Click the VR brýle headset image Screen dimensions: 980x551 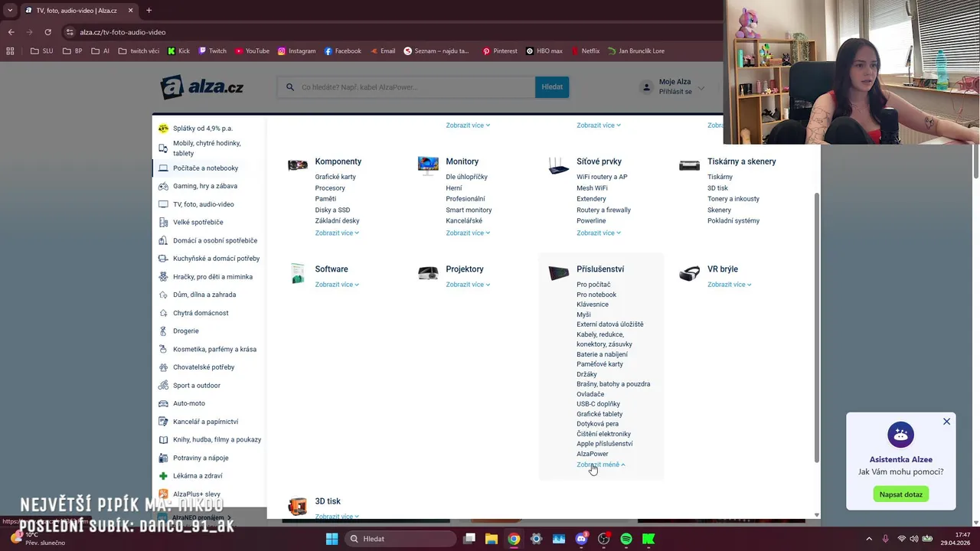(689, 273)
